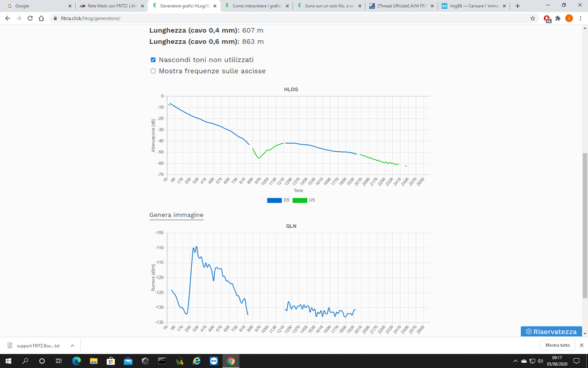Screen dimensions: 588x368
Task: Open the extensions puzzle icon
Action: (558, 18)
